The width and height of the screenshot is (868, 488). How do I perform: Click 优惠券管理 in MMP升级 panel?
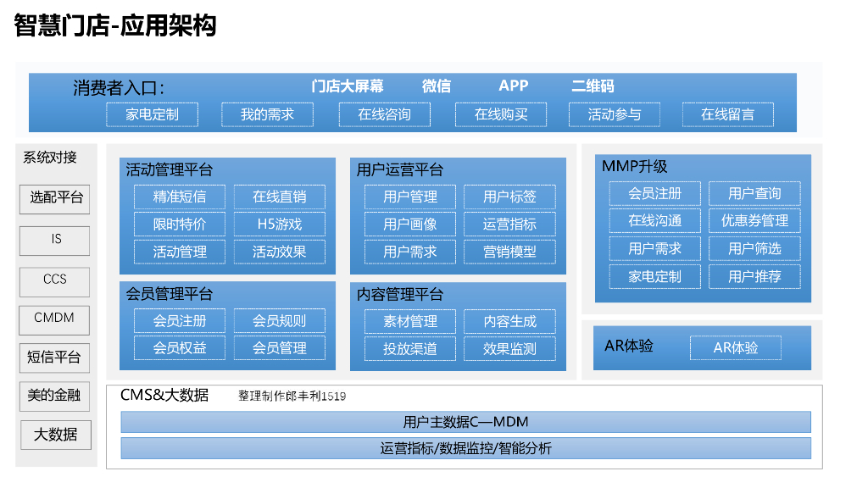755,220
